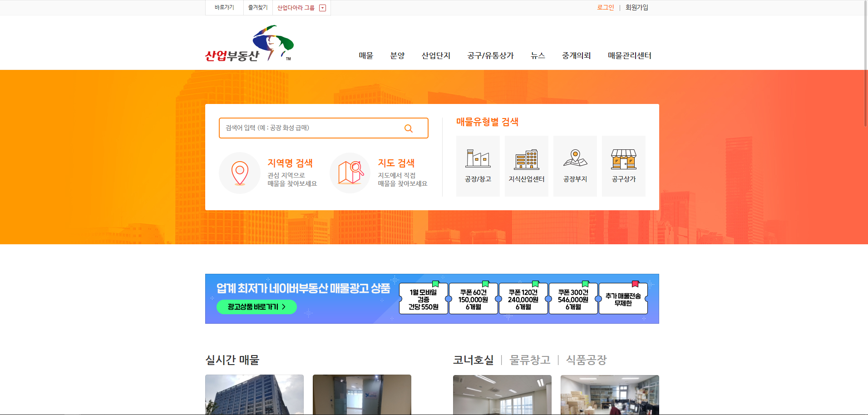Choose the 공장부지 map pin icon
Screen dimensions: 868x415
pos(575,158)
